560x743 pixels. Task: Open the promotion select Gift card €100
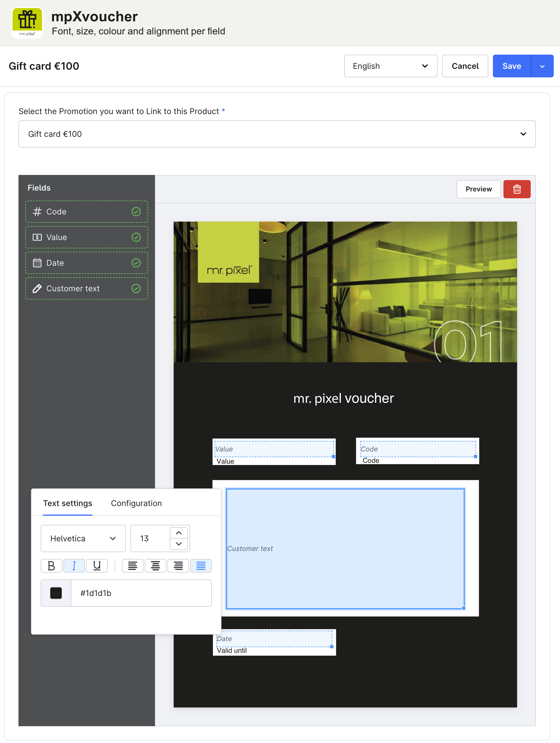tap(277, 134)
